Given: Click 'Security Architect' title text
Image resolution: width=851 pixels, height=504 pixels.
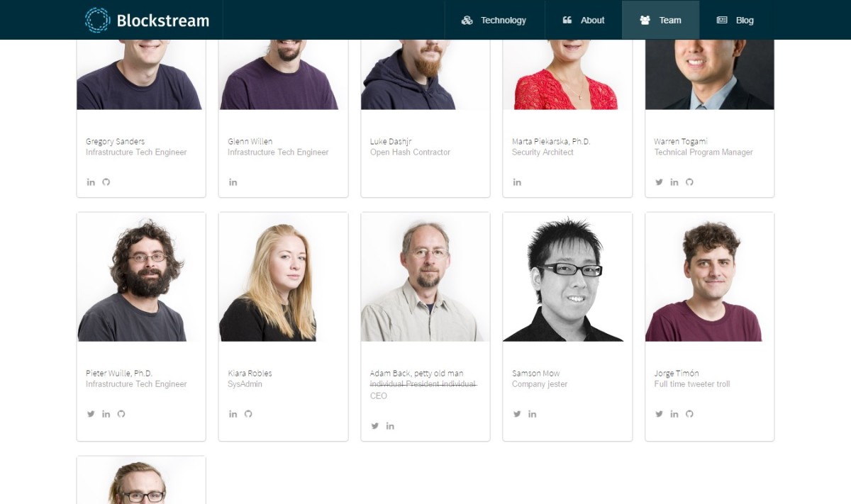Looking at the screenshot, I should [x=543, y=152].
